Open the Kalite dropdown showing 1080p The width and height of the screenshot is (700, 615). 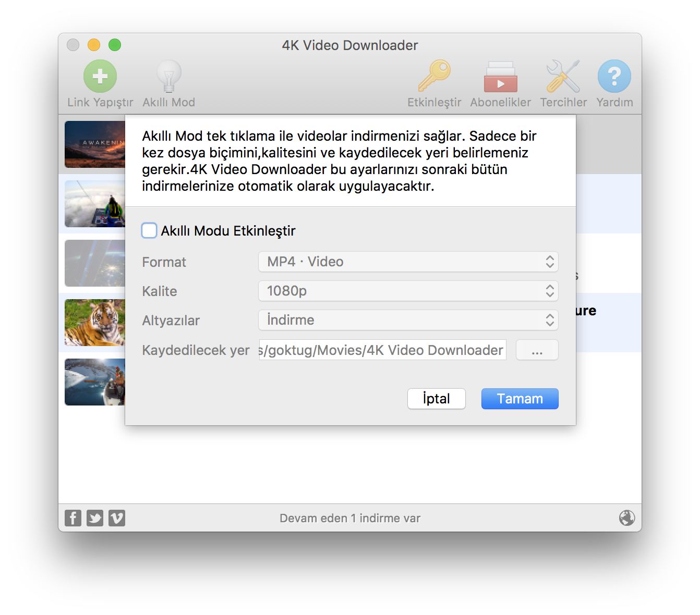(x=408, y=291)
